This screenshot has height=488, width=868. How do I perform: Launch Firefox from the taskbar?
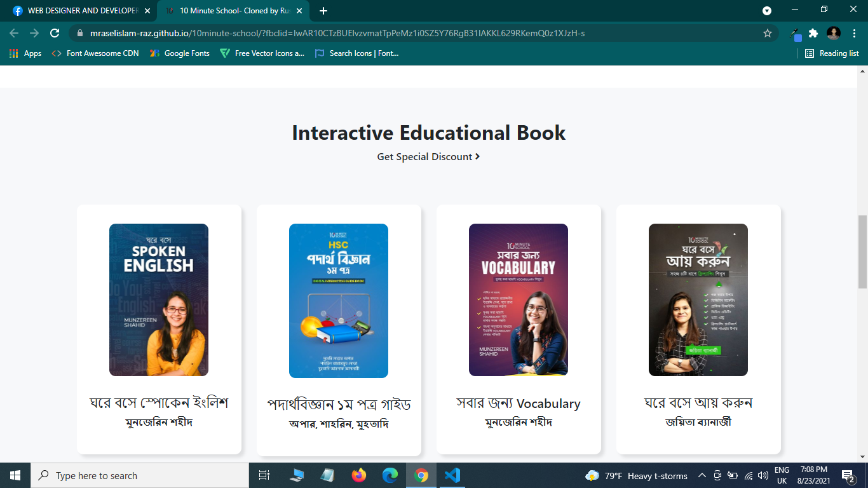click(x=359, y=475)
